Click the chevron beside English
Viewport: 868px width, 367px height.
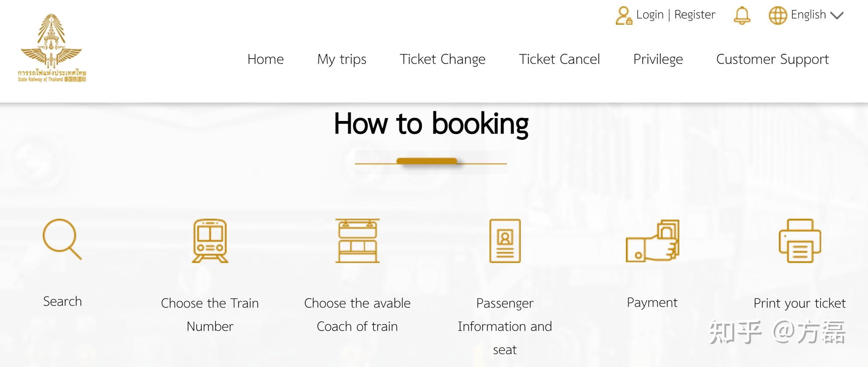click(837, 15)
